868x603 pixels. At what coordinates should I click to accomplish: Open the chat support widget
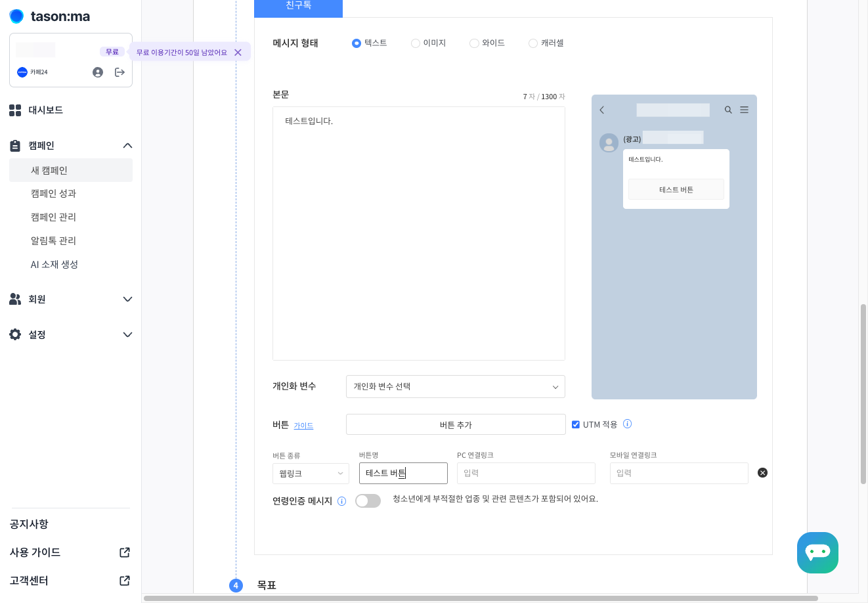point(817,552)
